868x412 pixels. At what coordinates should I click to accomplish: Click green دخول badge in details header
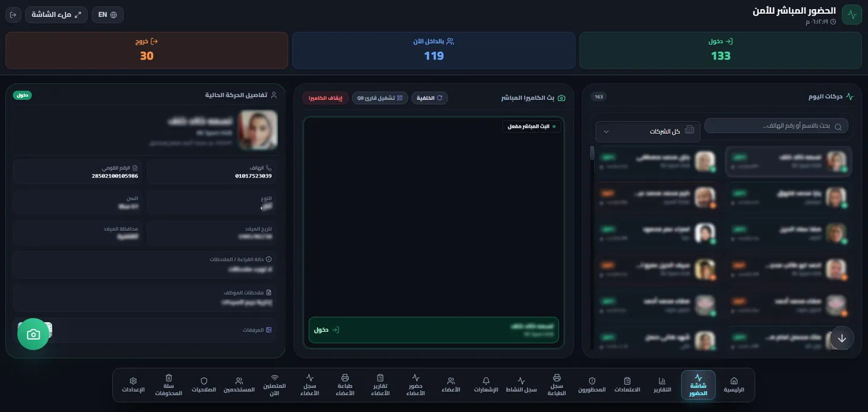(x=22, y=95)
